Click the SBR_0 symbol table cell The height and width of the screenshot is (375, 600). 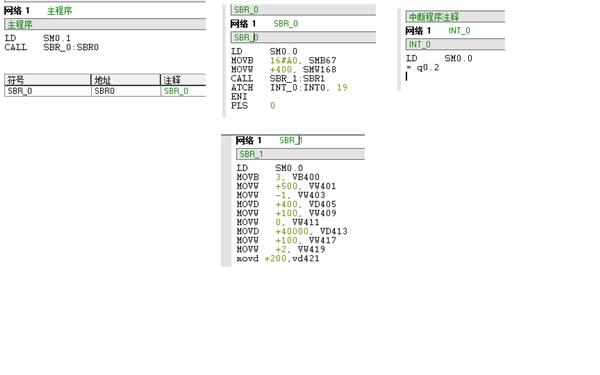[x=48, y=91]
